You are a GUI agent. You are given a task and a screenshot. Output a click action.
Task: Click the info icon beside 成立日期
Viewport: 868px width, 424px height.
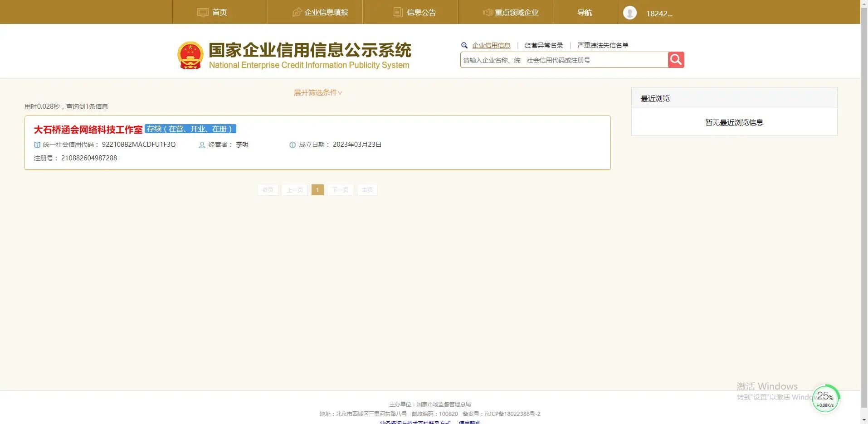pyautogui.click(x=293, y=145)
